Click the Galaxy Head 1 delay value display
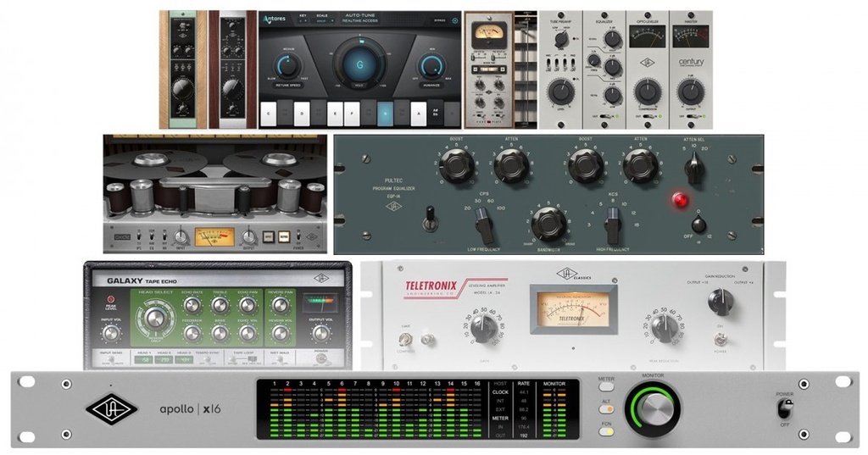The image size is (868, 455). click(x=144, y=360)
